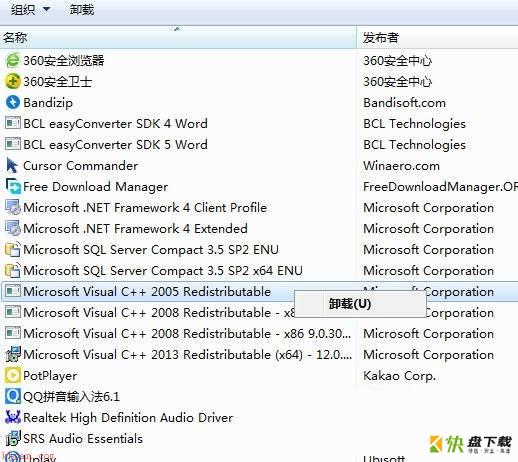
Task: Click 360安全中心 beside 360安全卫士
Action: coord(397,82)
